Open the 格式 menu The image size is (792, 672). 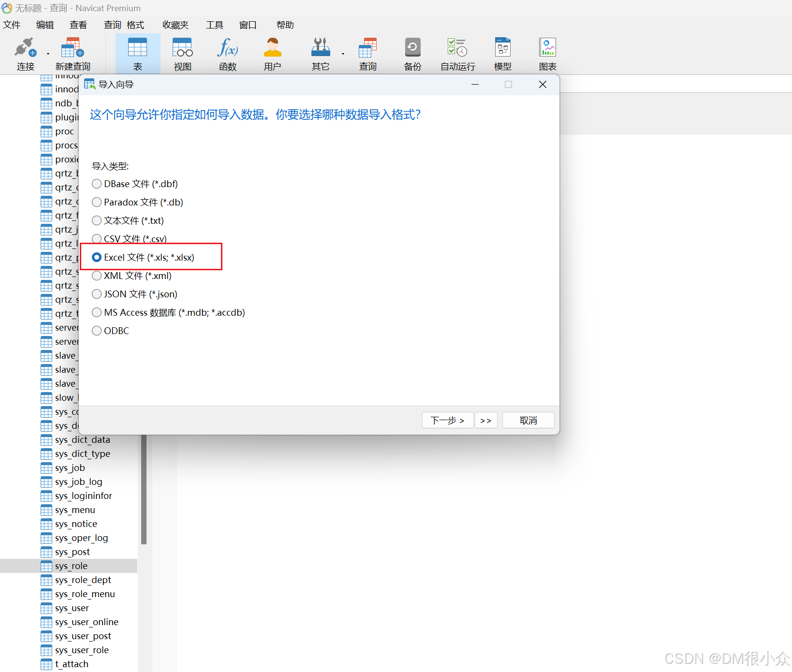point(135,25)
